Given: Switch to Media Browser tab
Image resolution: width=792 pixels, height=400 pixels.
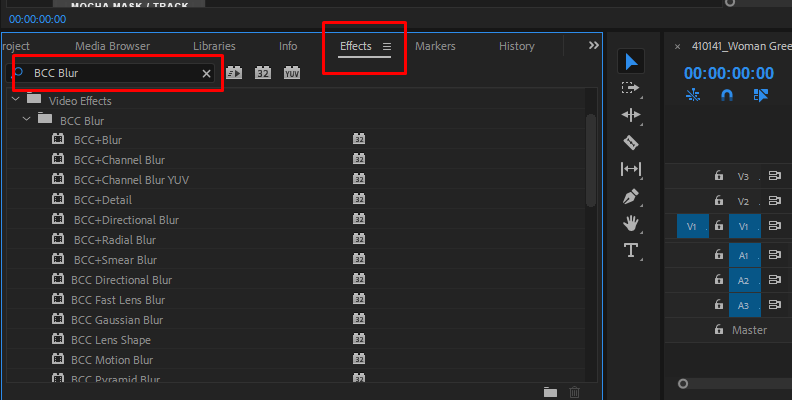Looking at the screenshot, I should point(112,46).
